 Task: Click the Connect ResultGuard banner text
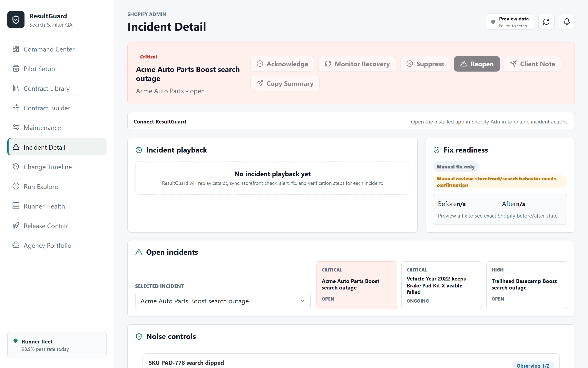pyautogui.click(x=160, y=121)
